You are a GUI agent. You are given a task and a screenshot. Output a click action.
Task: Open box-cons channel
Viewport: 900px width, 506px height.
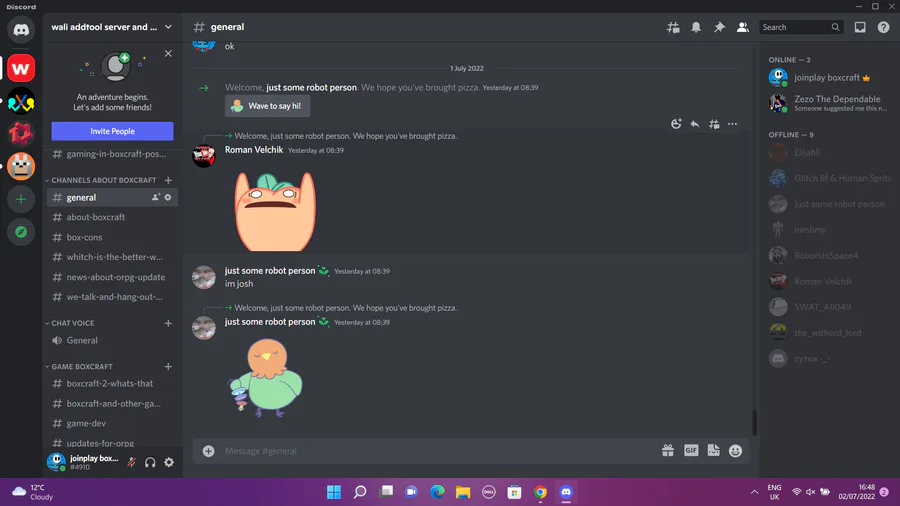click(x=112, y=238)
